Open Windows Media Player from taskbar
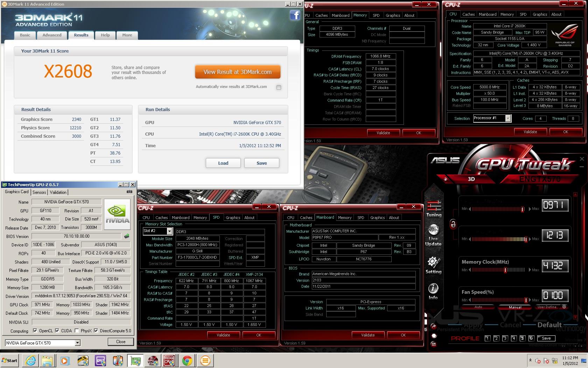588x368 pixels. tap(65, 360)
